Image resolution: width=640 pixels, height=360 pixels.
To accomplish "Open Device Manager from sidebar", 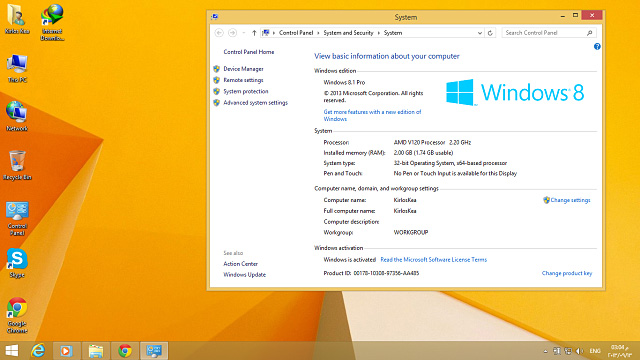I will point(243,69).
